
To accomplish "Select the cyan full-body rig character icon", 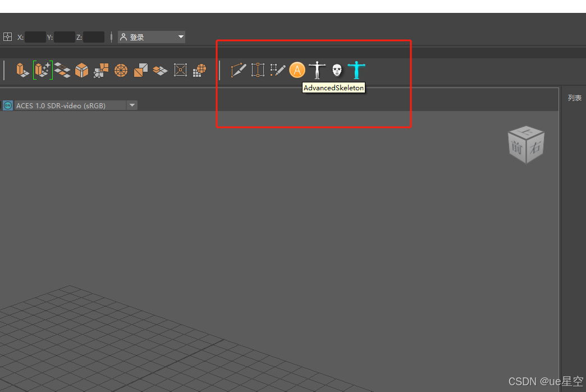I will (356, 70).
